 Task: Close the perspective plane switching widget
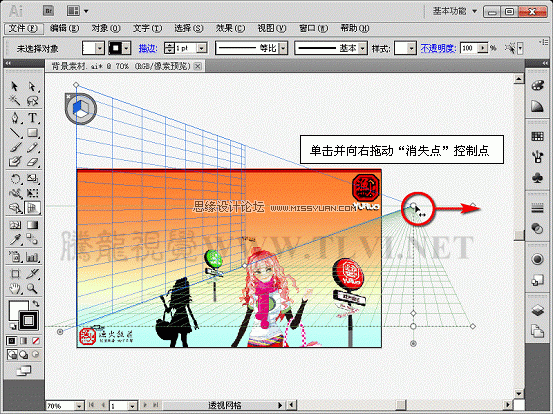click(x=68, y=96)
